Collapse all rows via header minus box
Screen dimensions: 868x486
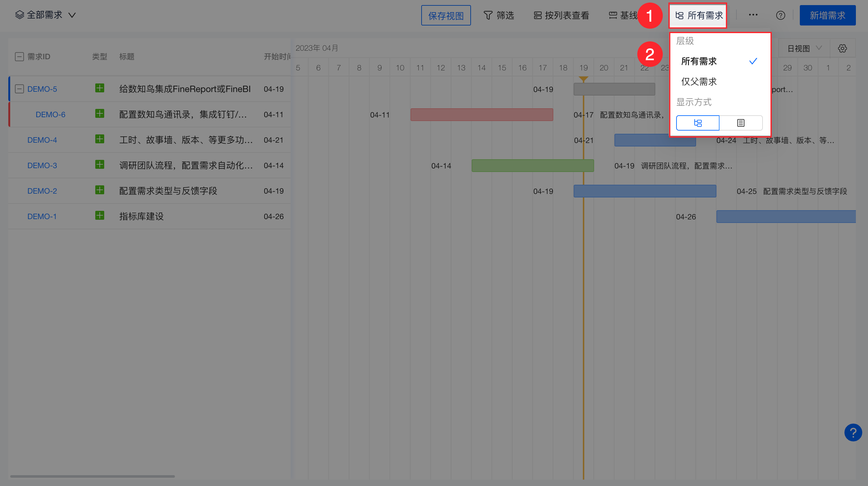(19, 57)
